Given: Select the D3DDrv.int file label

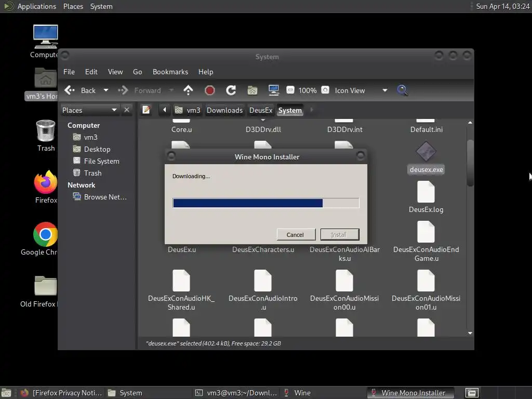Looking at the screenshot, I should pos(345,129).
